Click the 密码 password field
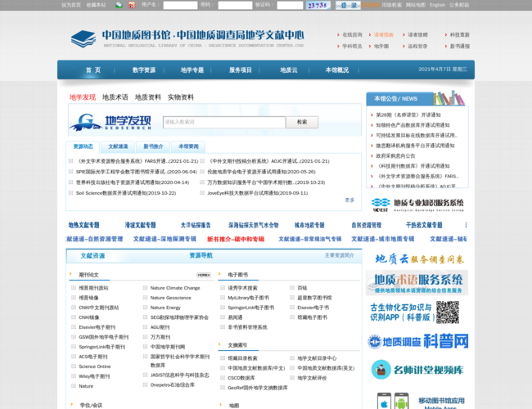The width and height of the screenshot is (532, 409). click(x=235, y=5)
